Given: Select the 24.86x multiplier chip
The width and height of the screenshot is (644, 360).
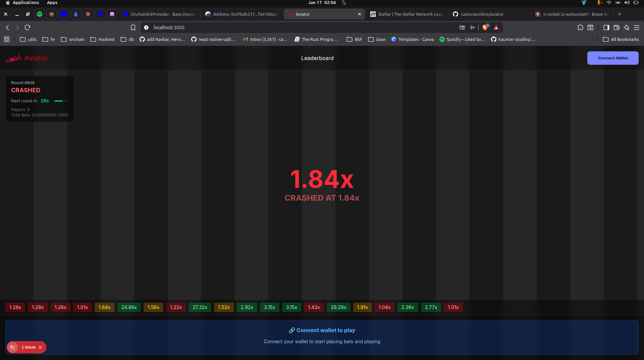Looking at the screenshot, I should 129,307.
